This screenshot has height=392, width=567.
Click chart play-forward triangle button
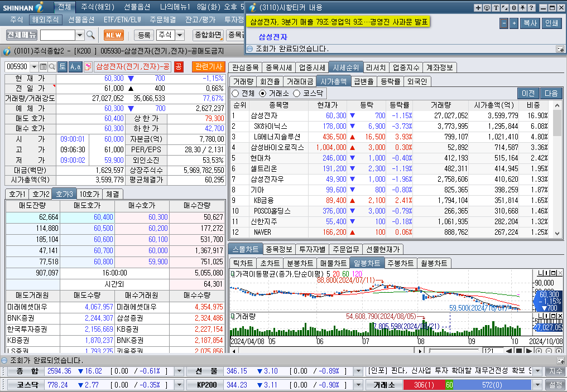click(528, 351)
